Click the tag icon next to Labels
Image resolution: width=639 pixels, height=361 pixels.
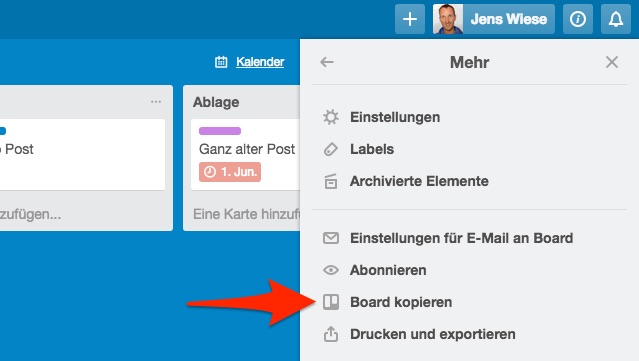tap(331, 149)
